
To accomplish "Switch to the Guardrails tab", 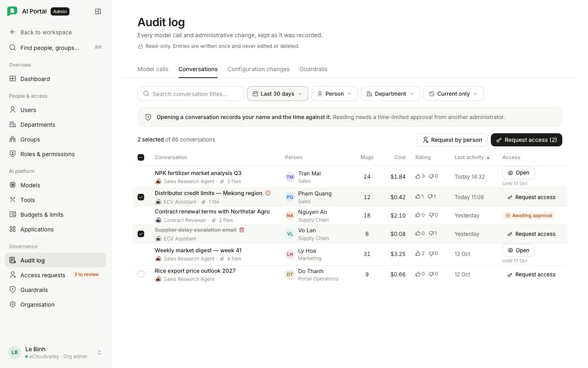I will tap(314, 69).
